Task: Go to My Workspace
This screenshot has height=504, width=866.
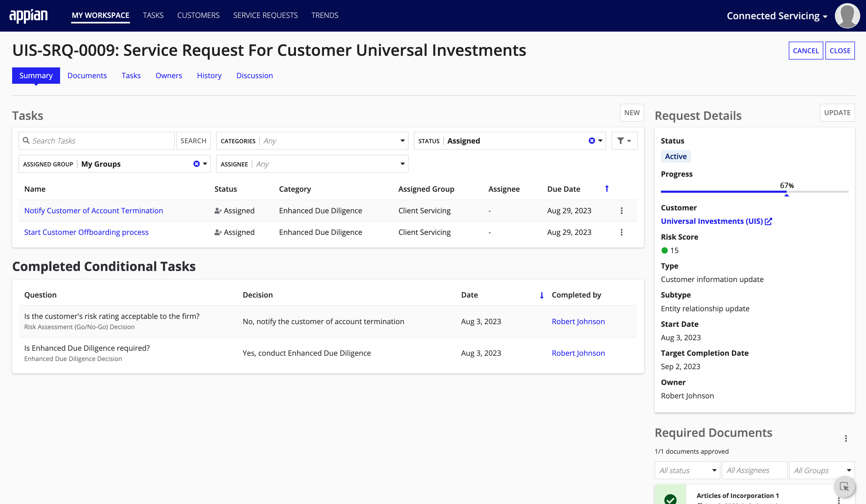Action: pyautogui.click(x=100, y=16)
